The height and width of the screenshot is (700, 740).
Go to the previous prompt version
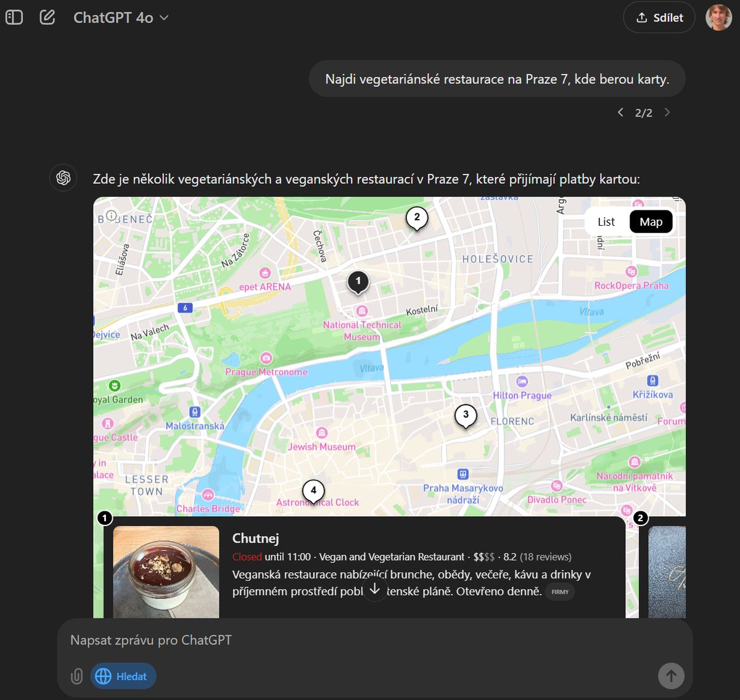[x=620, y=112]
